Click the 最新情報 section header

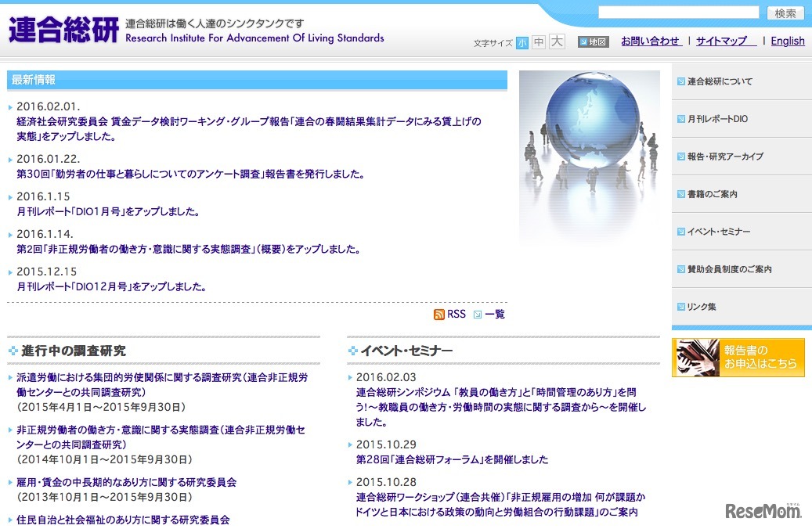point(257,80)
